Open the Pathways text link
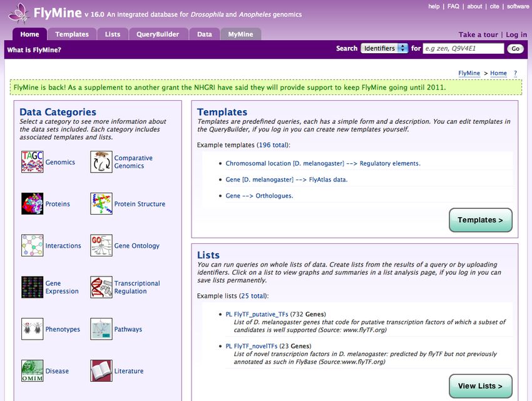Viewport: 532px width, 401px height. pyautogui.click(x=128, y=329)
